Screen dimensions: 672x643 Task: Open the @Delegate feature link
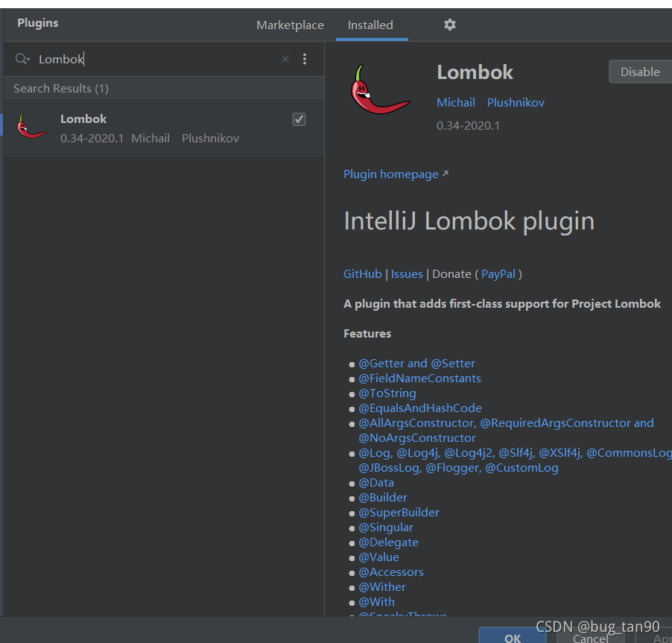coord(388,542)
